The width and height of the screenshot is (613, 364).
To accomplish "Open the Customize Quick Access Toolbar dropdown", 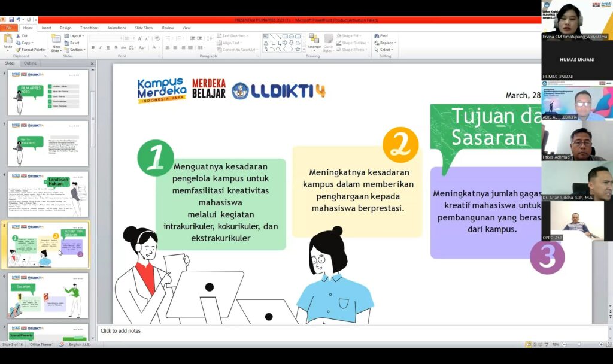I will [35, 20].
